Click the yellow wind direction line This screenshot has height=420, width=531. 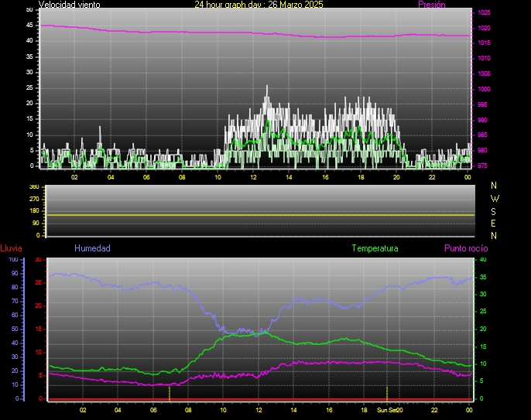[260, 215]
